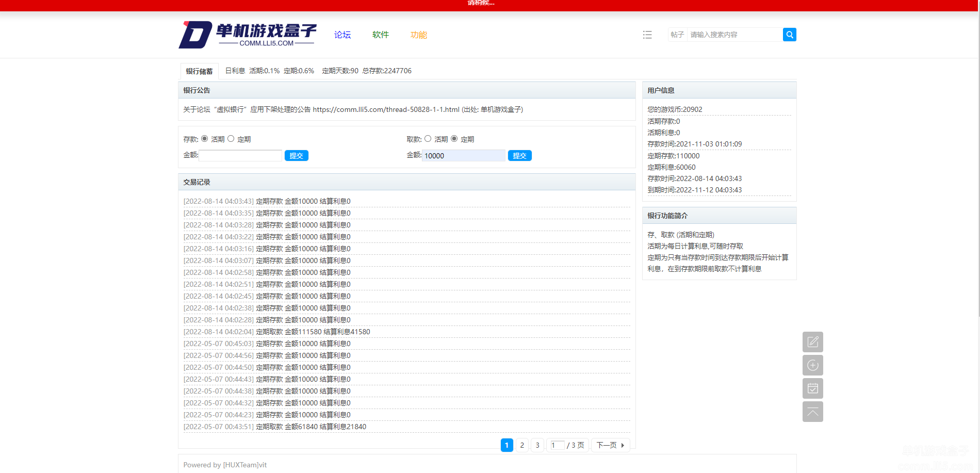Image resolution: width=980 pixels, height=473 pixels.
Task: Click 存款时间:2021-11-03 01:01:09 line
Action: (x=695, y=144)
